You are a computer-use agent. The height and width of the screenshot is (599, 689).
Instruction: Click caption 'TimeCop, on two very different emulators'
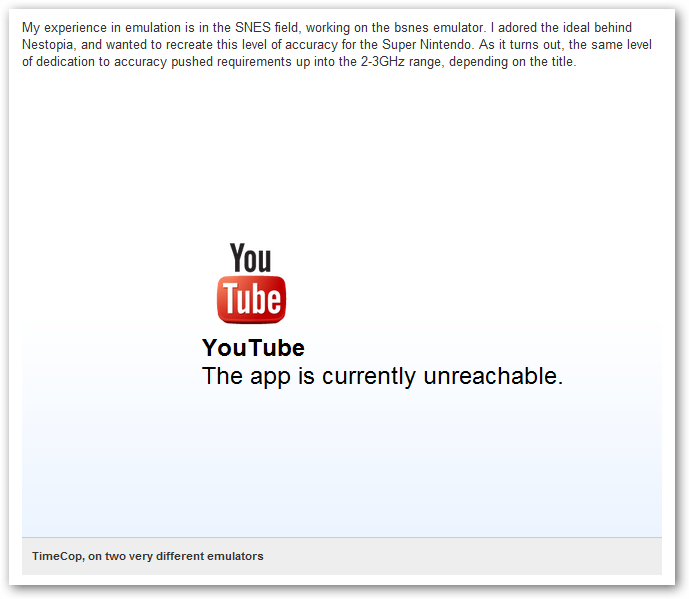[x=148, y=556]
